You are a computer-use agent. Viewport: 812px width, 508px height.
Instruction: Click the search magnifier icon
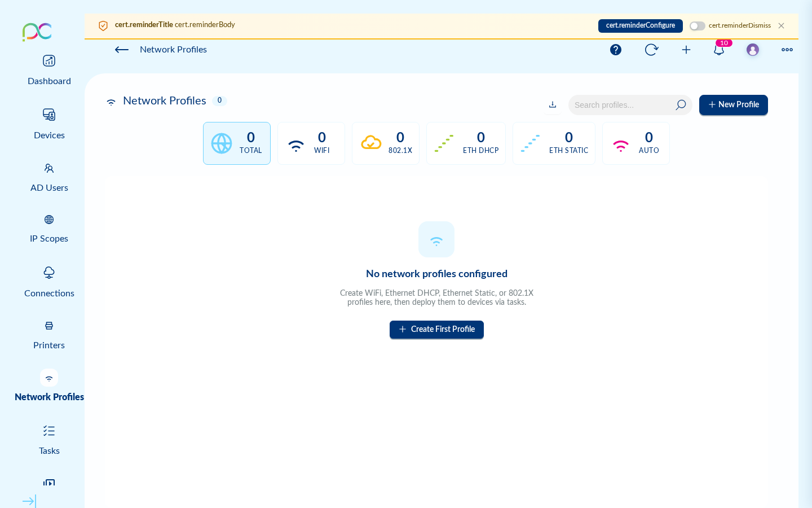coord(681,105)
